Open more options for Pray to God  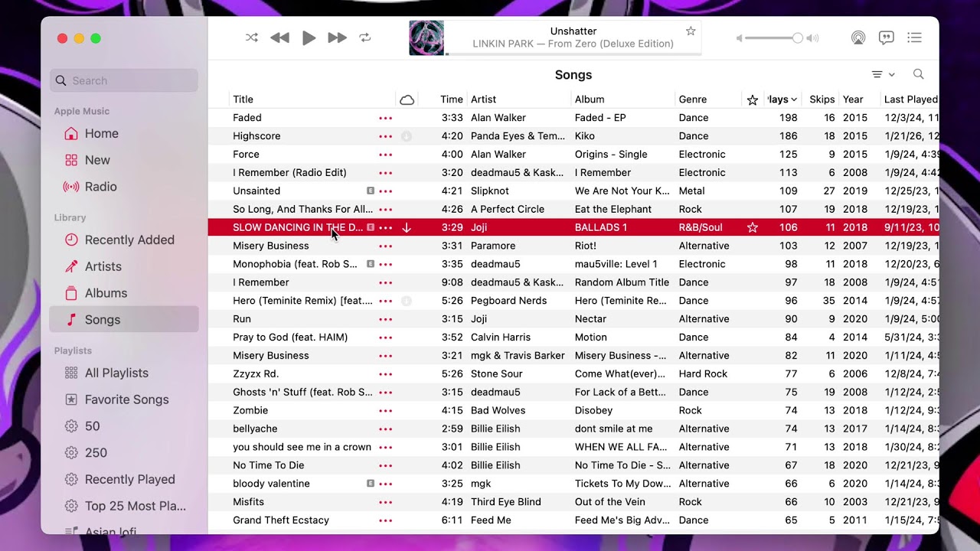coord(385,337)
